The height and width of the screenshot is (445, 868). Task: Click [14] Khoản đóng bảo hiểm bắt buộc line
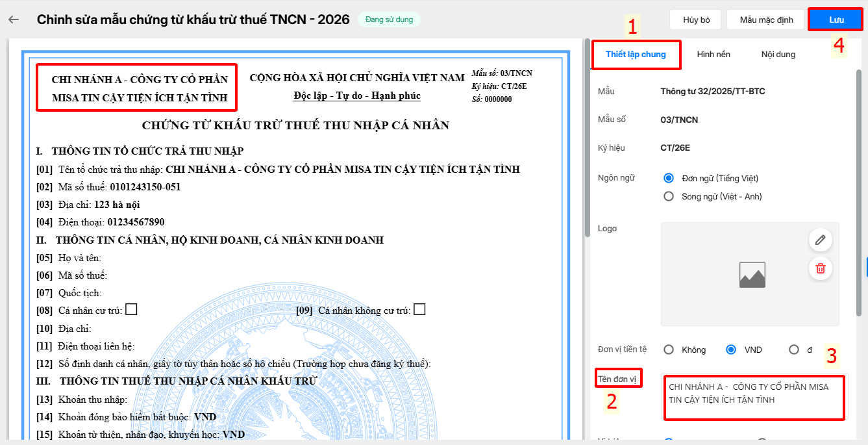pos(127,416)
